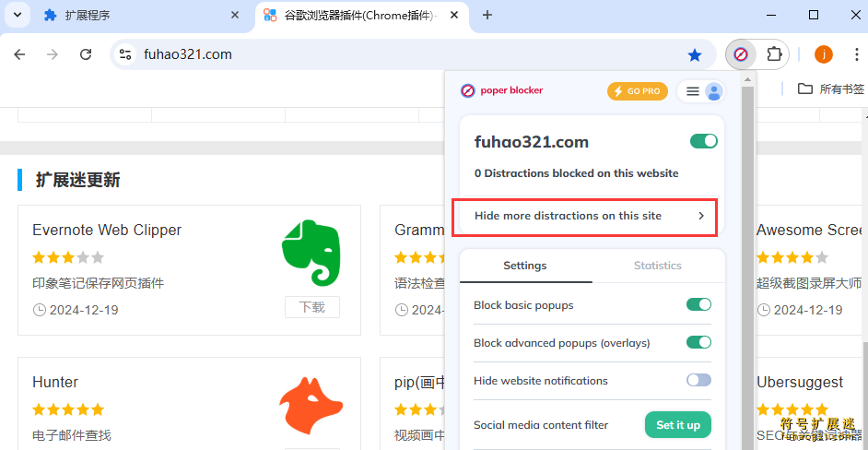Open the 所有书签 bookmarks folder

[830, 89]
